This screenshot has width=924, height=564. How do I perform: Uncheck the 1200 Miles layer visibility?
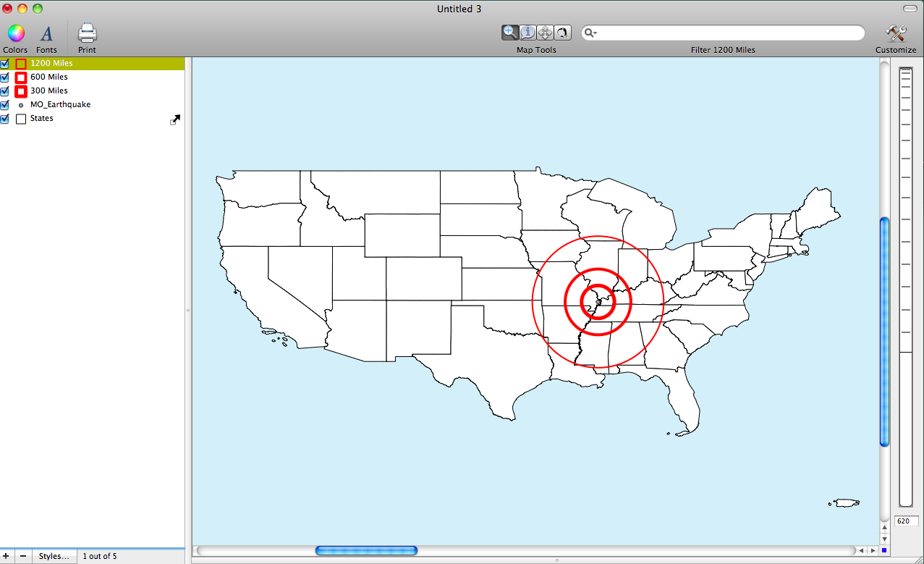(5, 64)
